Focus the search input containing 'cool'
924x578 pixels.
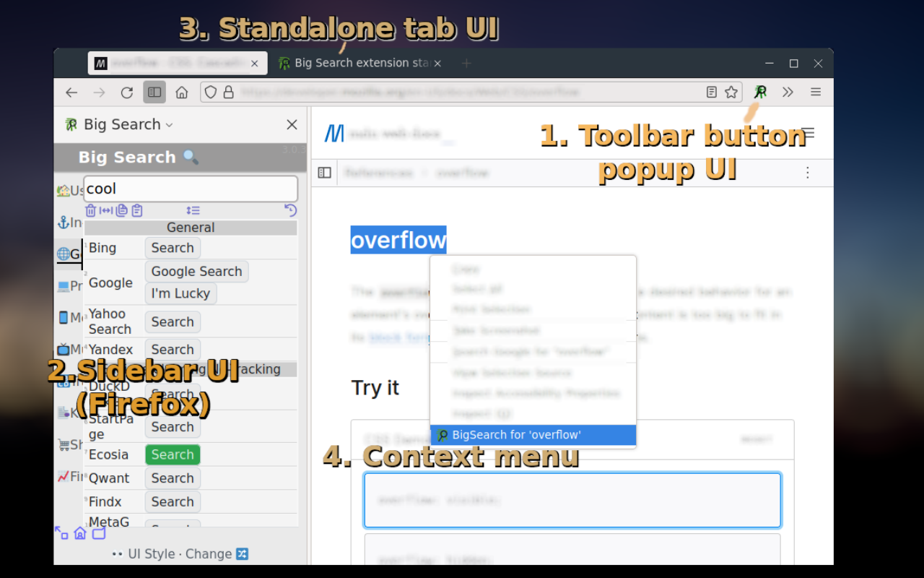[x=191, y=189]
